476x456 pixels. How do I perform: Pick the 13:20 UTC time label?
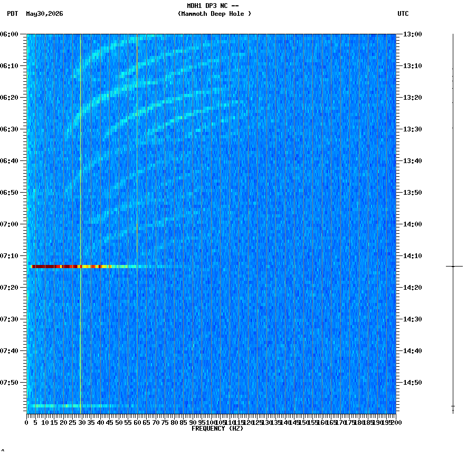[413, 98]
